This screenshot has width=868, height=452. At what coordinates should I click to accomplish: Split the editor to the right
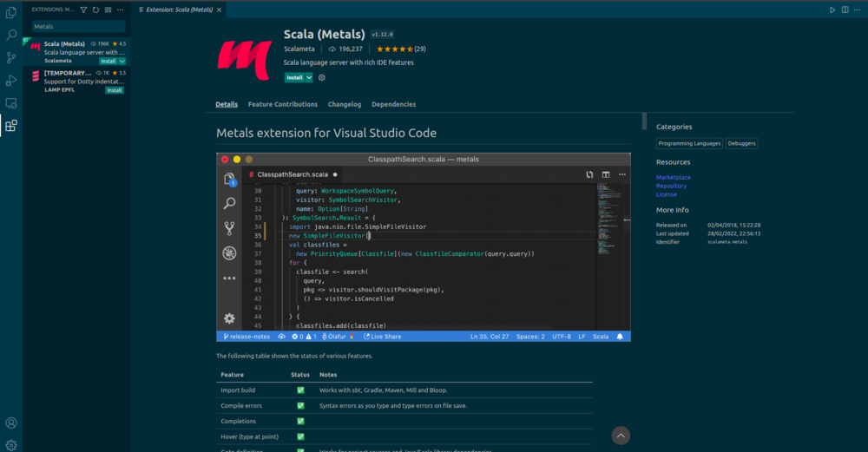coord(845,10)
